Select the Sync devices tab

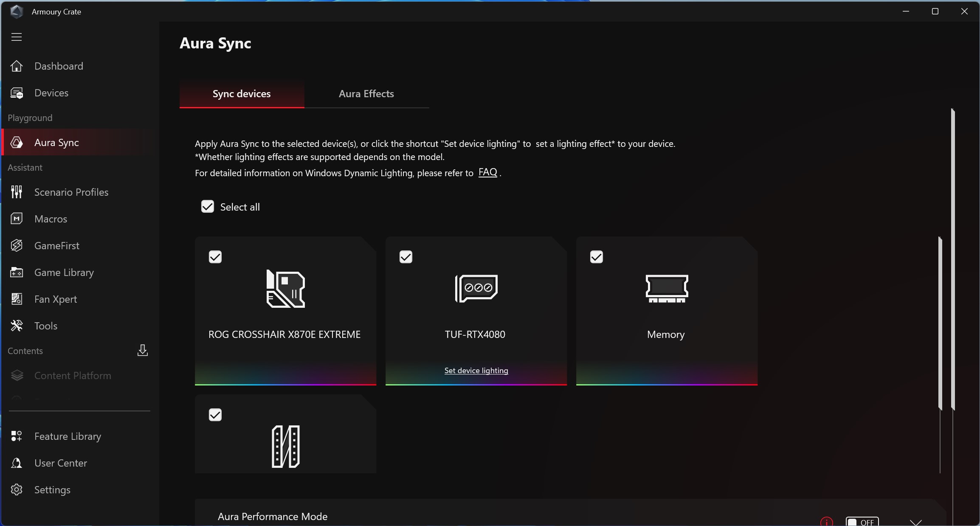[241, 93]
